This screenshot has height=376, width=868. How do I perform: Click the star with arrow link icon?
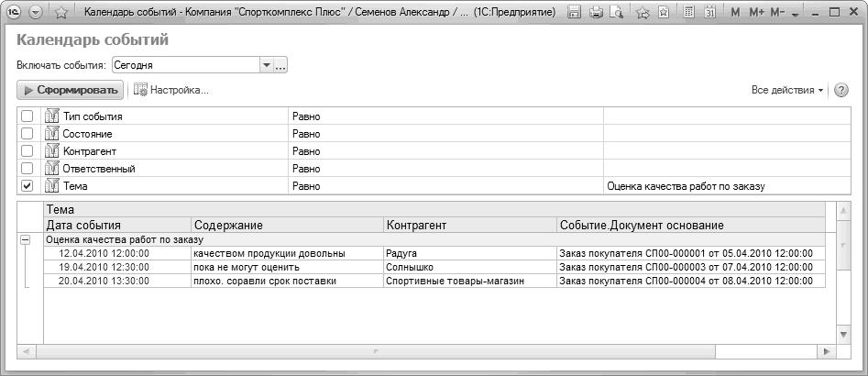pyautogui.click(x=643, y=12)
